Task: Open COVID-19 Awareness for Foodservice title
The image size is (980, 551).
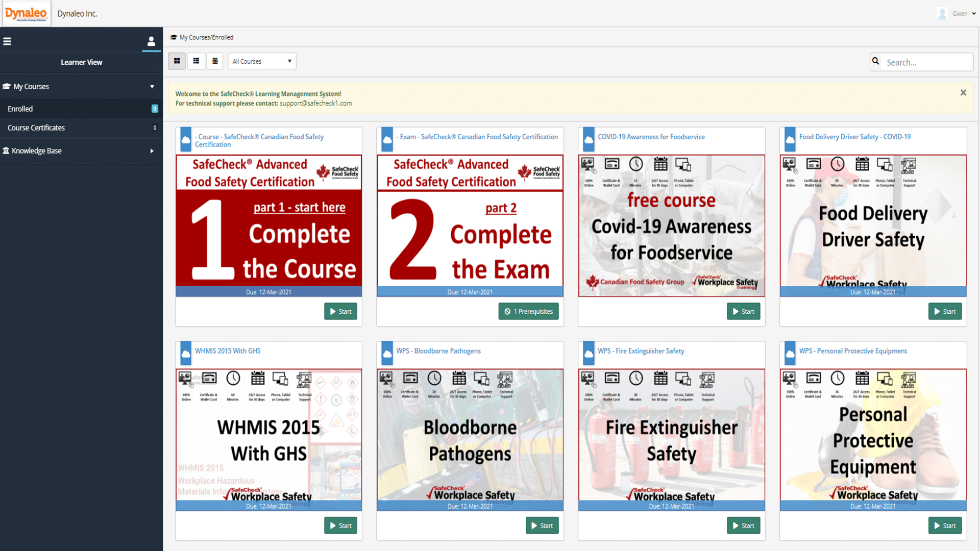Action: click(x=651, y=137)
